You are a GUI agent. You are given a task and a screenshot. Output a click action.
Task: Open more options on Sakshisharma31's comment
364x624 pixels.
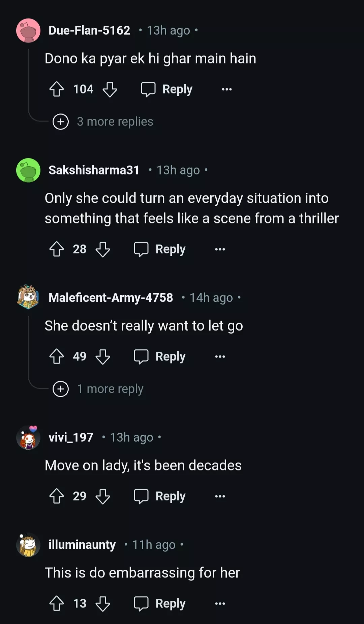[220, 249]
